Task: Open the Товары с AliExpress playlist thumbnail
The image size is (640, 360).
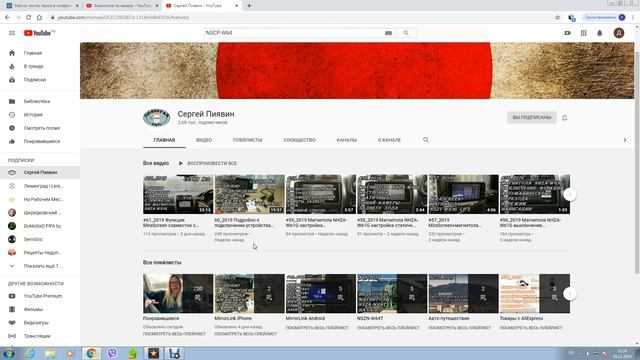Action: coord(535,293)
